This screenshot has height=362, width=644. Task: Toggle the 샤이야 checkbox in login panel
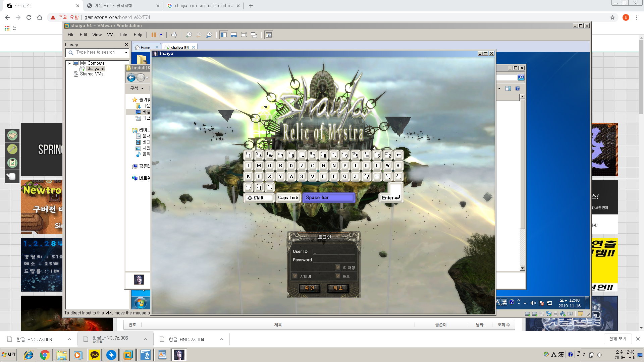[295, 276]
